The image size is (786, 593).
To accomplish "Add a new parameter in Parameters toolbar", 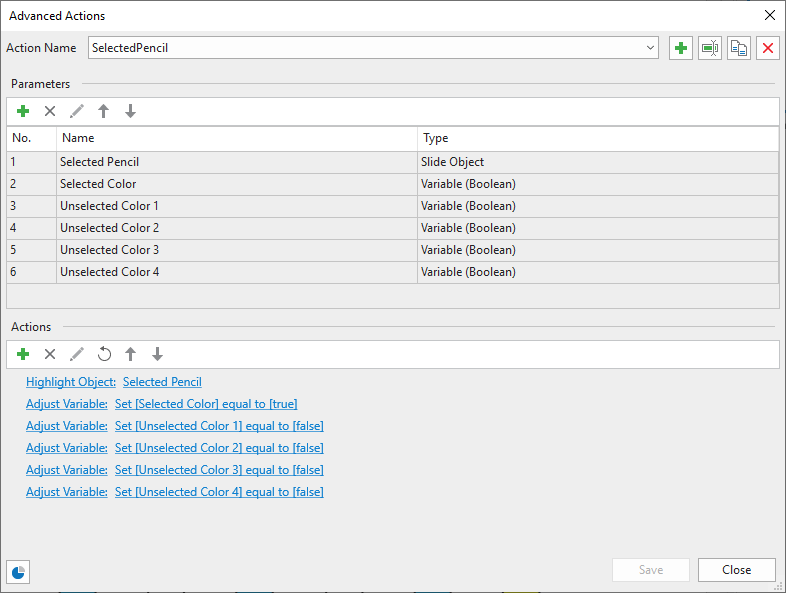I will 23,111.
